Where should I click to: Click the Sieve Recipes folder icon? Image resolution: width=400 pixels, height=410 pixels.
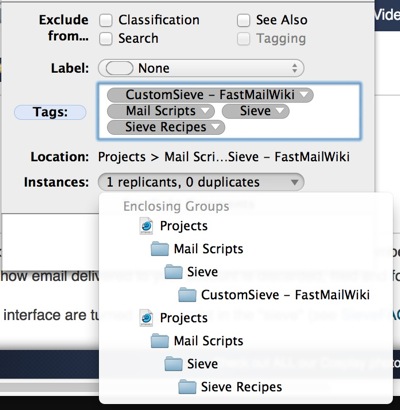[x=187, y=387]
